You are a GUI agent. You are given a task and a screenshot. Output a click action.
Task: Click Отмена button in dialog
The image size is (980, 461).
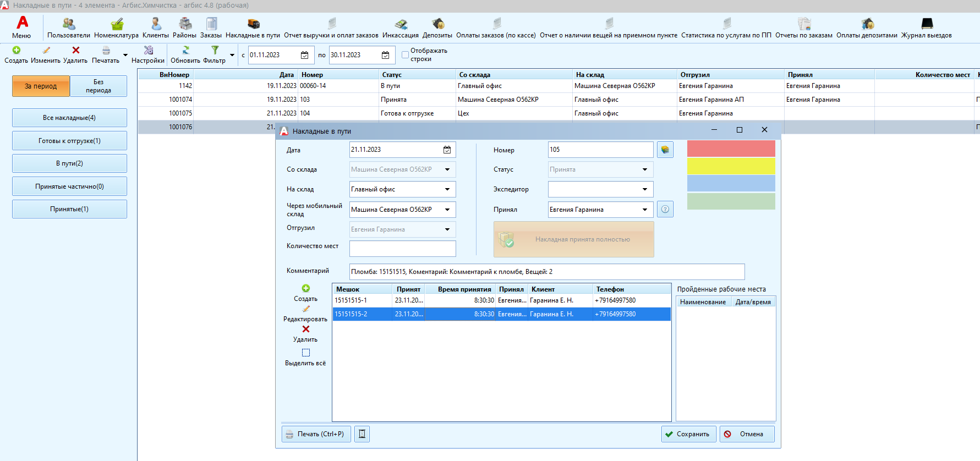coord(747,434)
